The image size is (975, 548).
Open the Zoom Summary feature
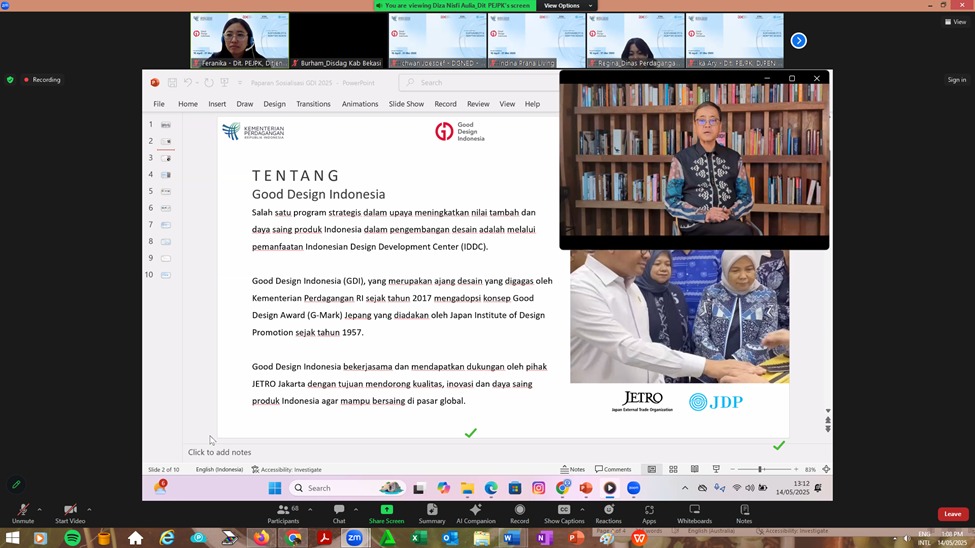point(432,514)
